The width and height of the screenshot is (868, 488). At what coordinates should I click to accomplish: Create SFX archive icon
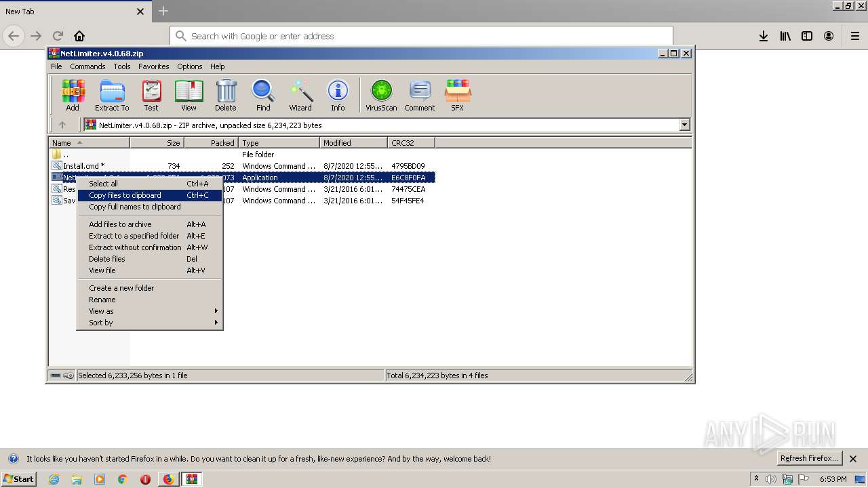pos(458,95)
